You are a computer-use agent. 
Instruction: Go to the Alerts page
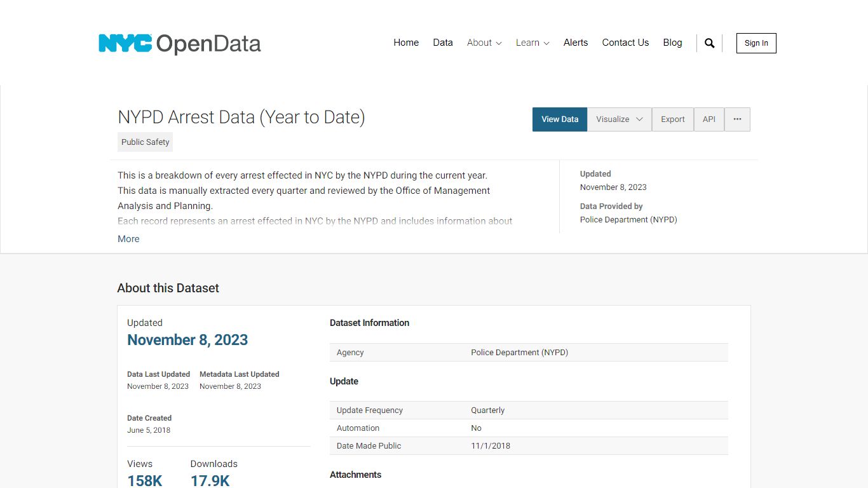point(575,43)
